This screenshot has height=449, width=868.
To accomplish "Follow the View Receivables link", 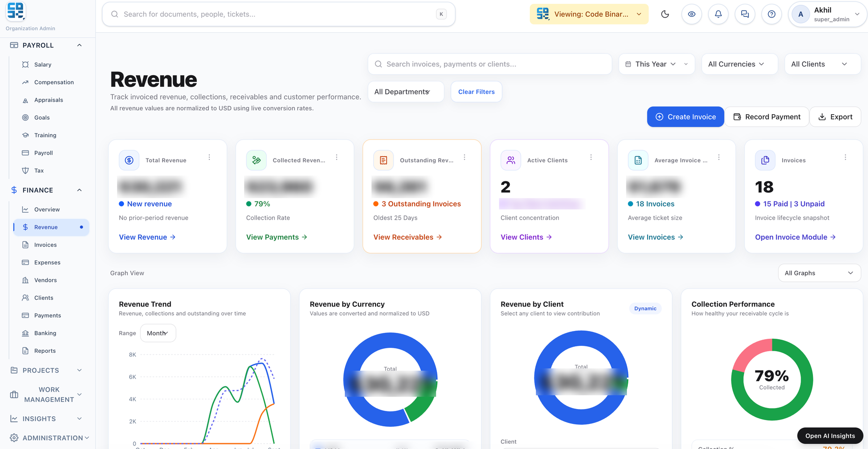I will pyautogui.click(x=407, y=237).
